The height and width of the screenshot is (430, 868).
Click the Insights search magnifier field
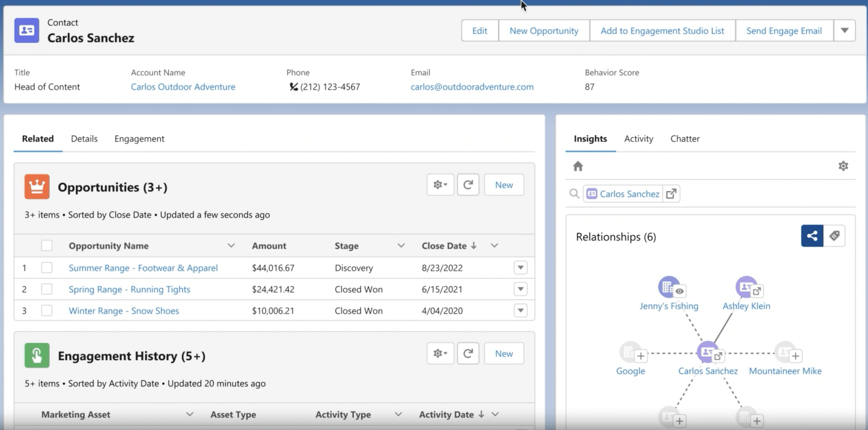click(x=575, y=193)
